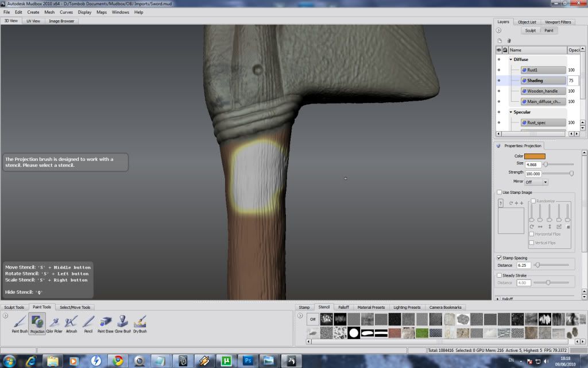Viewport: 588px width, 368px height.
Task: Open the Mirror dropdown
Action: 536,182
